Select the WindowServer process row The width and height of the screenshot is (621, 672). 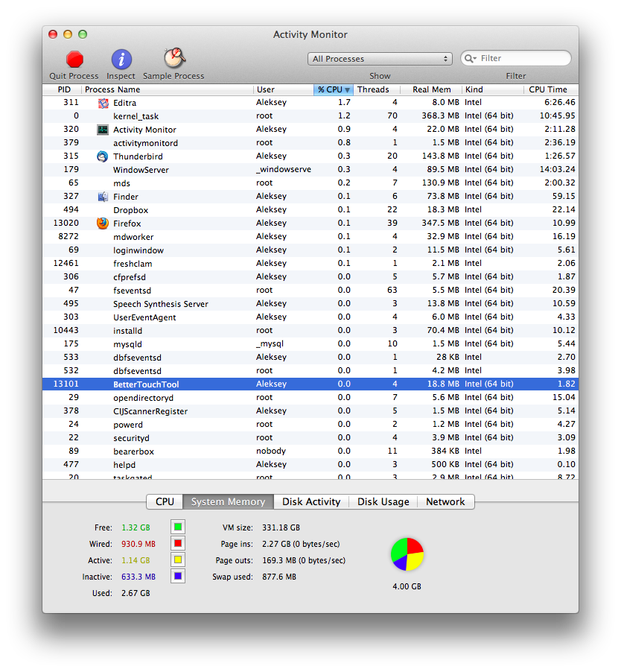click(310, 170)
